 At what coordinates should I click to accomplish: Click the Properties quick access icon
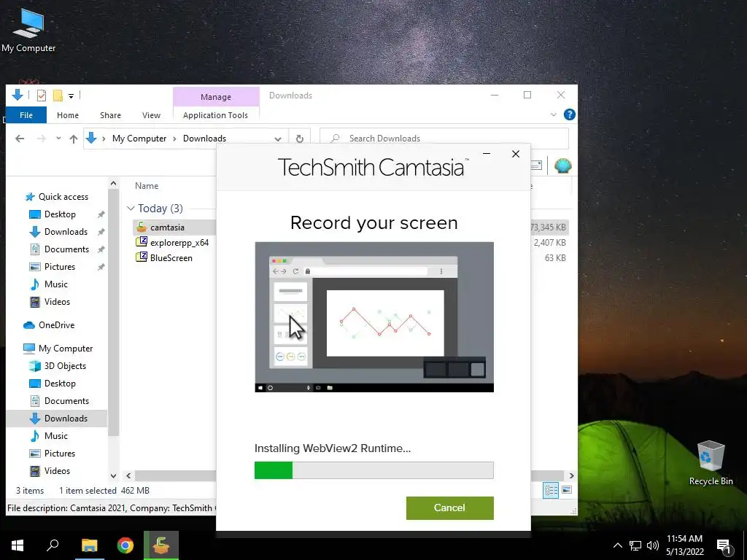click(x=42, y=96)
